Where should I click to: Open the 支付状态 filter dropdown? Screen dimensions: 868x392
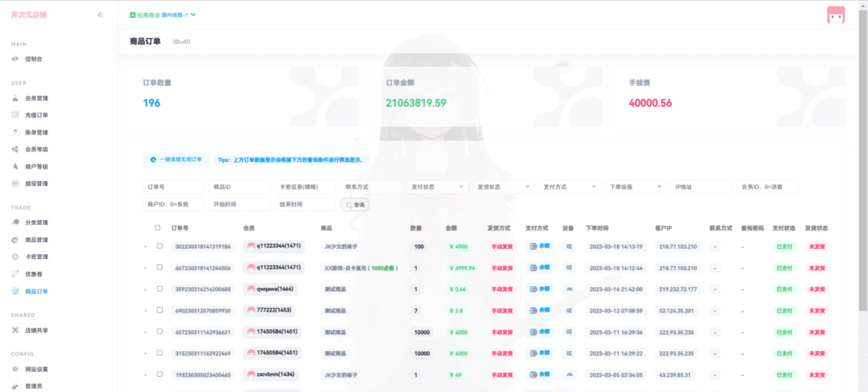pos(437,187)
